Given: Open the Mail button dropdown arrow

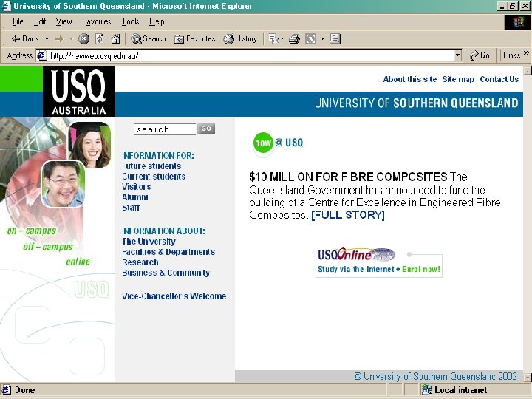Looking at the screenshot, I should (282, 39).
